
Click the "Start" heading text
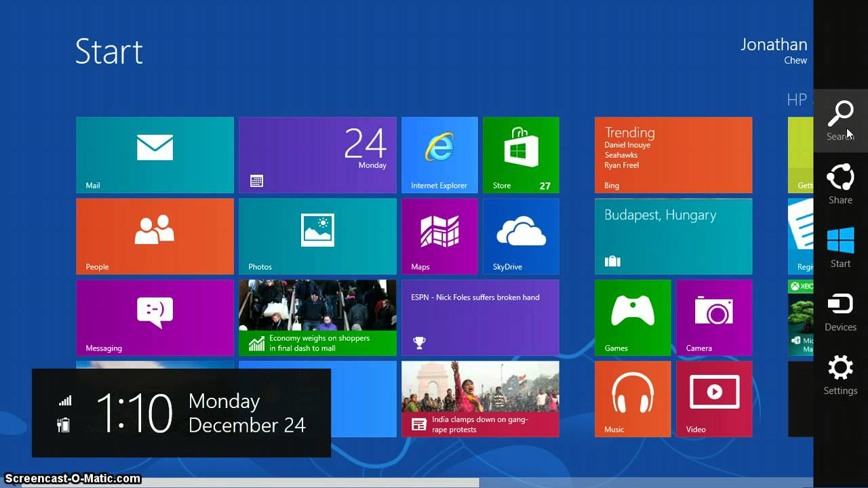pos(109,52)
